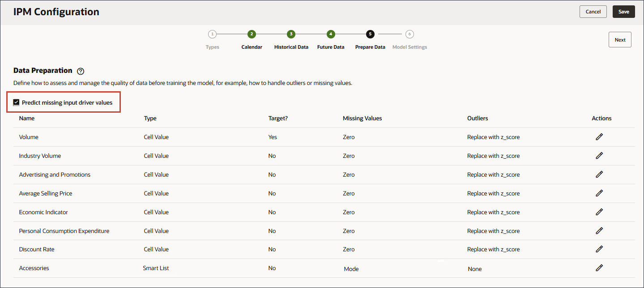Switch to the Future Data step

pyautogui.click(x=331, y=34)
